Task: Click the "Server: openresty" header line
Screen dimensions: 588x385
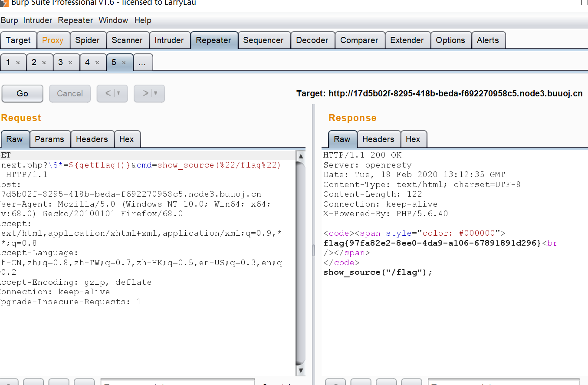Action: tap(368, 165)
